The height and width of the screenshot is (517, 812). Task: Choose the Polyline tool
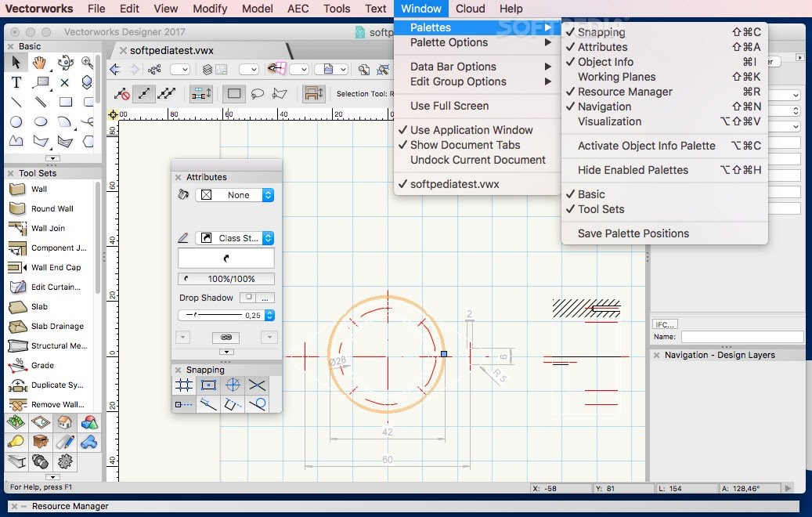[16, 141]
